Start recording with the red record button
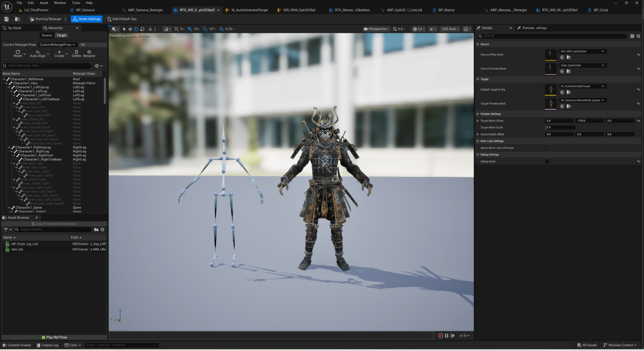The height and width of the screenshot is (351, 644). 440,336
